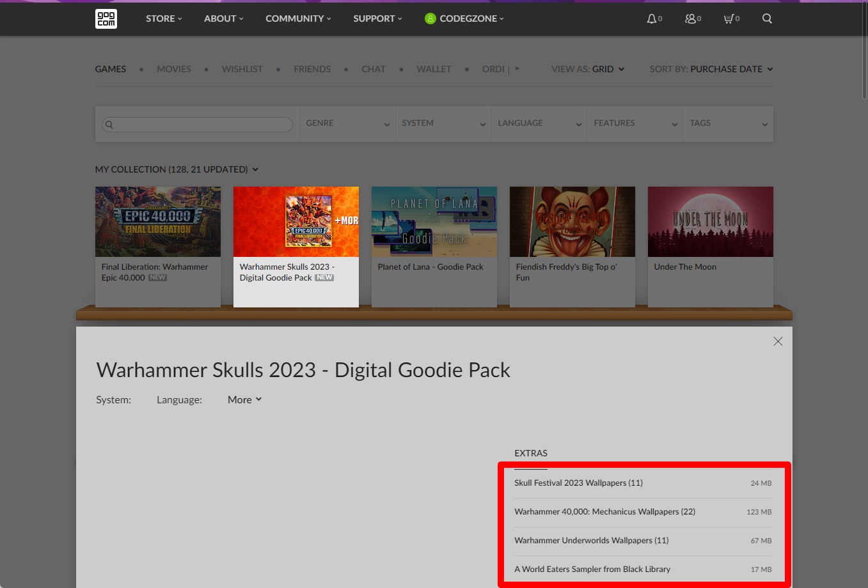868x588 pixels.
Task: Click the CODEGZONE green avatar icon
Action: coord(430,19)
